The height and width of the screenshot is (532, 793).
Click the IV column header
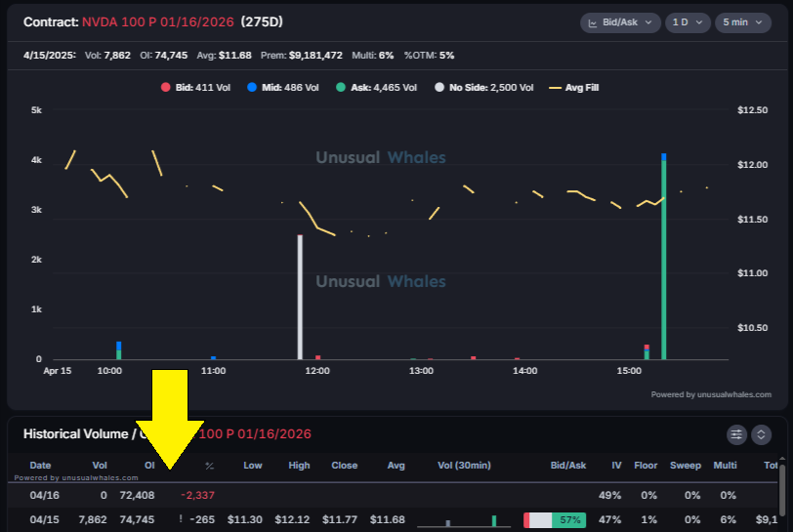[x=616, y=466]
